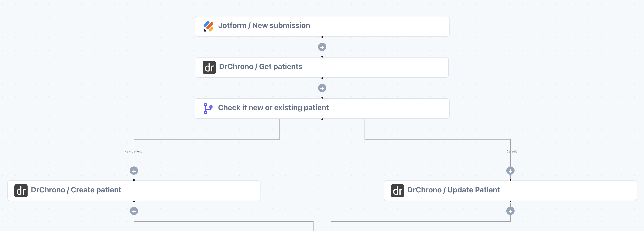Click connector dot under Jotform step
This screenshot has height=231, width=644.
322,37
